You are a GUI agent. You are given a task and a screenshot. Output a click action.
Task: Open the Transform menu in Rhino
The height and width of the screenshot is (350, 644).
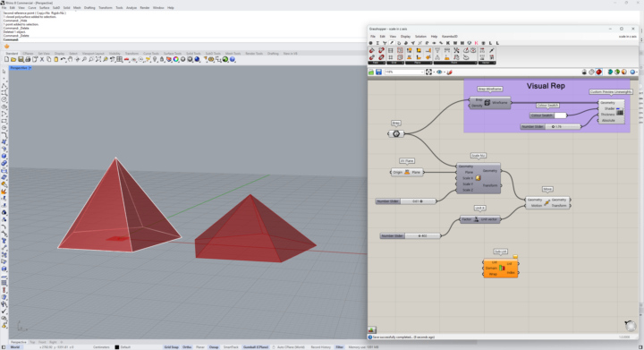(106, 8)
